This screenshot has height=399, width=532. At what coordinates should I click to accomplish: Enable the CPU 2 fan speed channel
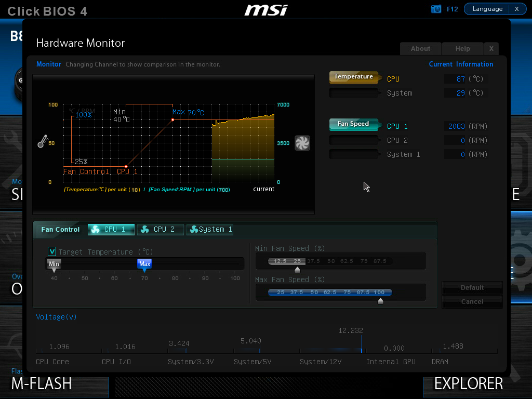[x=354, y=140]
